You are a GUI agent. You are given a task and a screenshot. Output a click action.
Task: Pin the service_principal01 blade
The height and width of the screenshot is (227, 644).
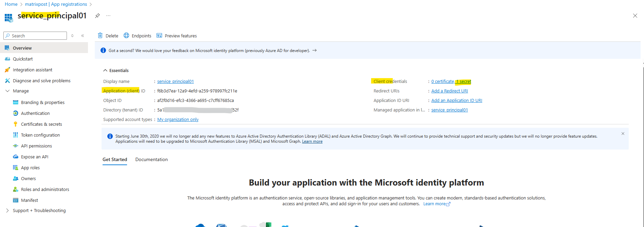tap(97, 16)
